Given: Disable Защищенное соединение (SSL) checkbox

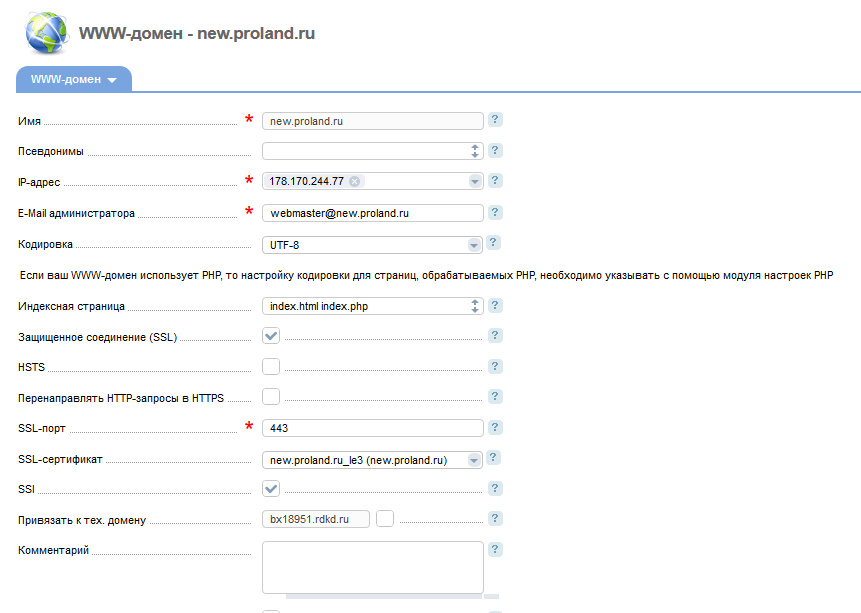Looking at the screenshot, I should (271, 337).
